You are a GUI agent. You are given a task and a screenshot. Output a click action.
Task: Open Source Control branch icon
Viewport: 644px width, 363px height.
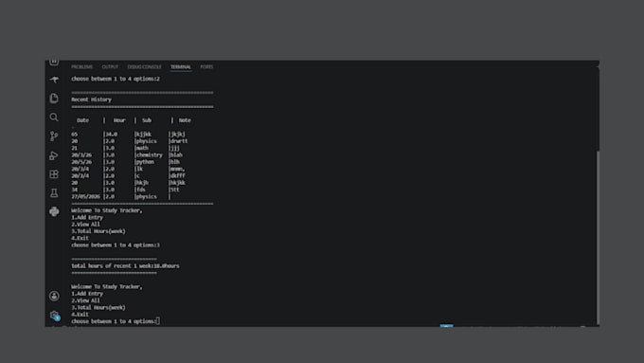tap(54, 136)
